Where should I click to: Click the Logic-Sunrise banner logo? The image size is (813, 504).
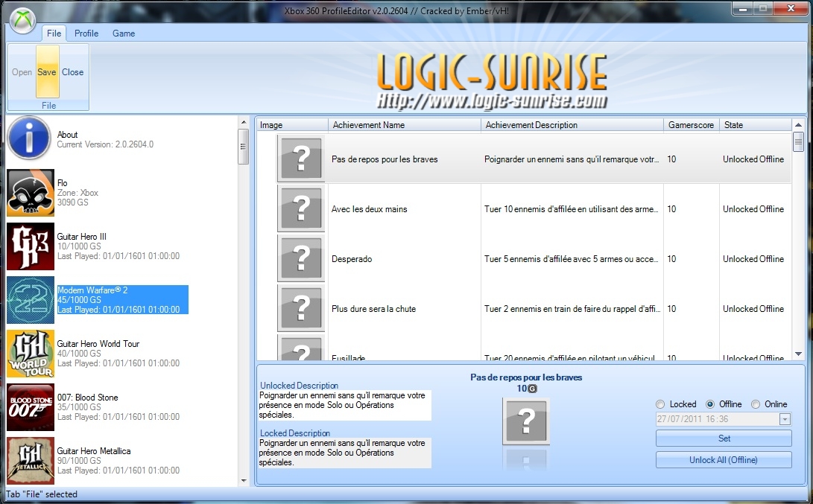(492, 80)
